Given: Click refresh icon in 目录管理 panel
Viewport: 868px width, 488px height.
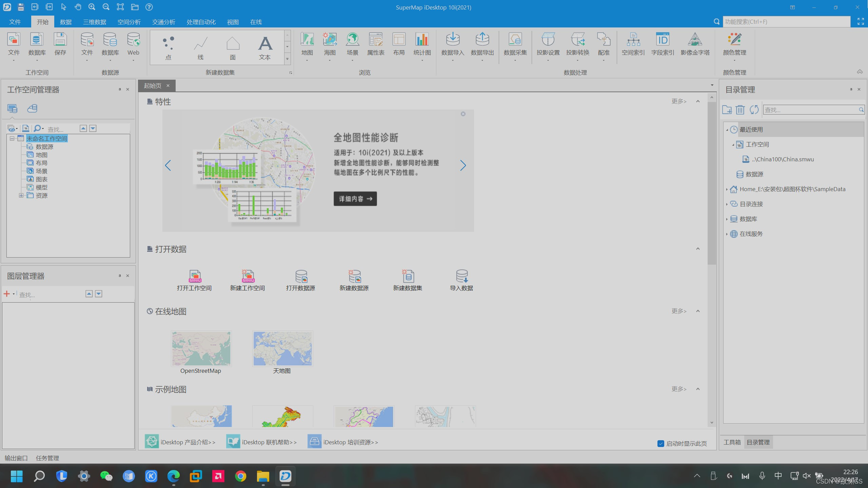Looking at the screenshot, I should [x=754, y=110].
